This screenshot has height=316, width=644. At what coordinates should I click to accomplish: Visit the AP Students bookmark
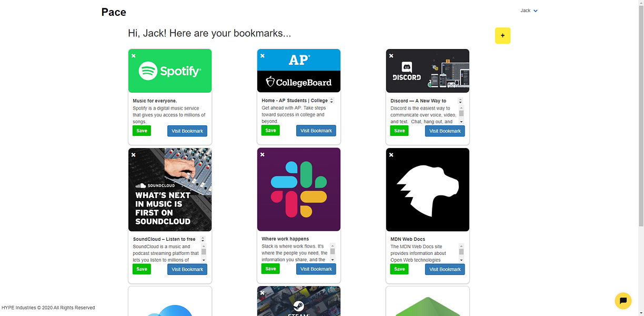point(316,131)
